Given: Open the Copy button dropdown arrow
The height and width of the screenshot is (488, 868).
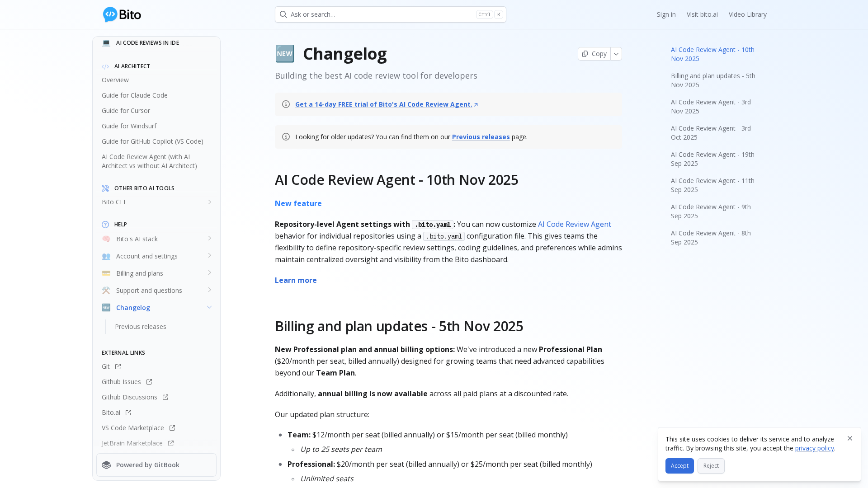Looking at the screenshot, I should click(x=616, y=54).
